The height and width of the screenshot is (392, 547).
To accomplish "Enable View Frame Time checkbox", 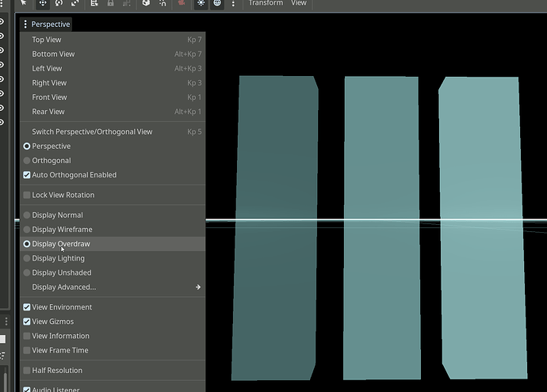I will (113, 350).
